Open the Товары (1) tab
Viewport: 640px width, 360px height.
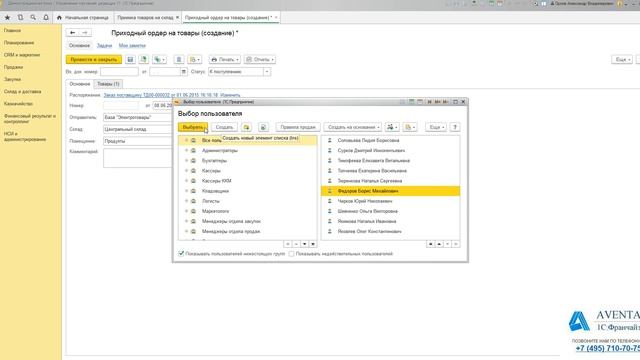click(108, 84)
